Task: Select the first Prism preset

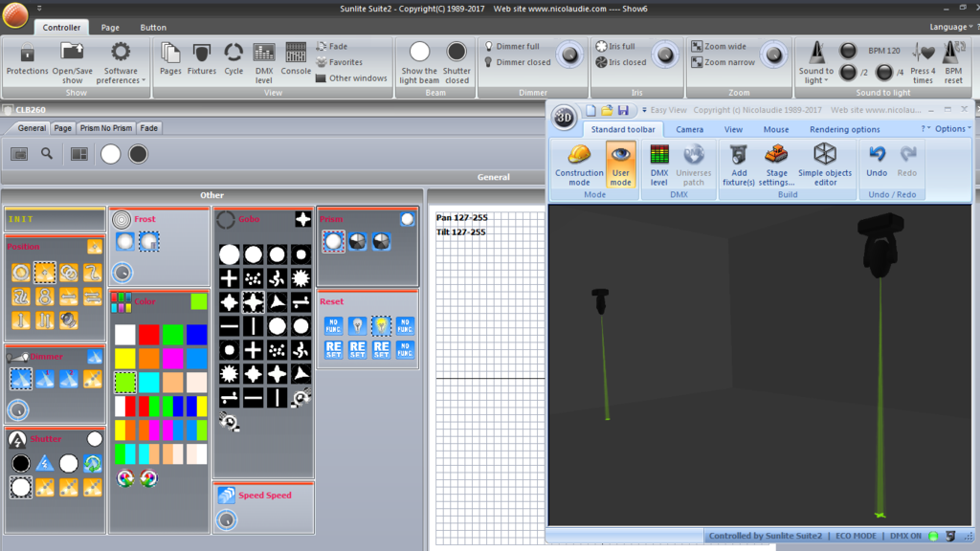Action: 333,241
